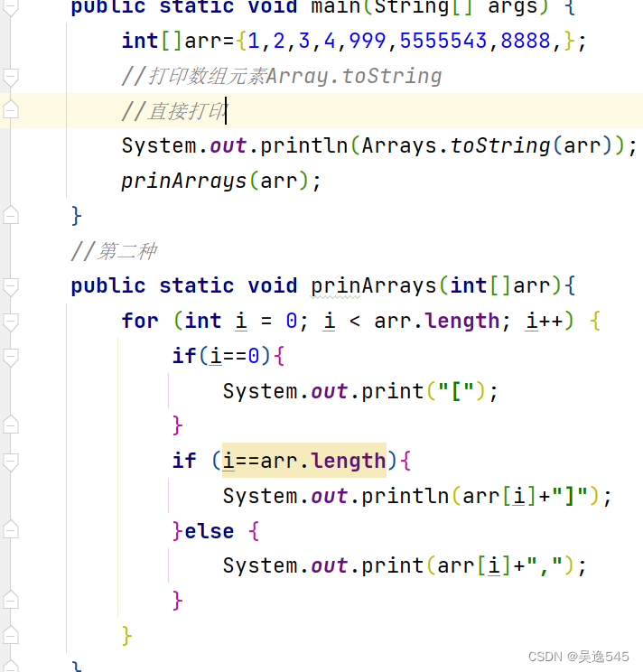The image size is (643, 672).
Task: Fold the if (i==arr.length) block
Action: point(10,462)
